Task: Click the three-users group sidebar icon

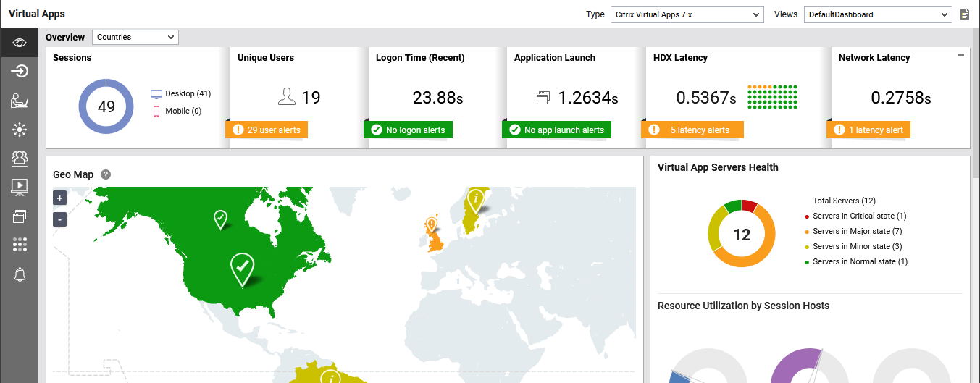Action: click(20, 158)
